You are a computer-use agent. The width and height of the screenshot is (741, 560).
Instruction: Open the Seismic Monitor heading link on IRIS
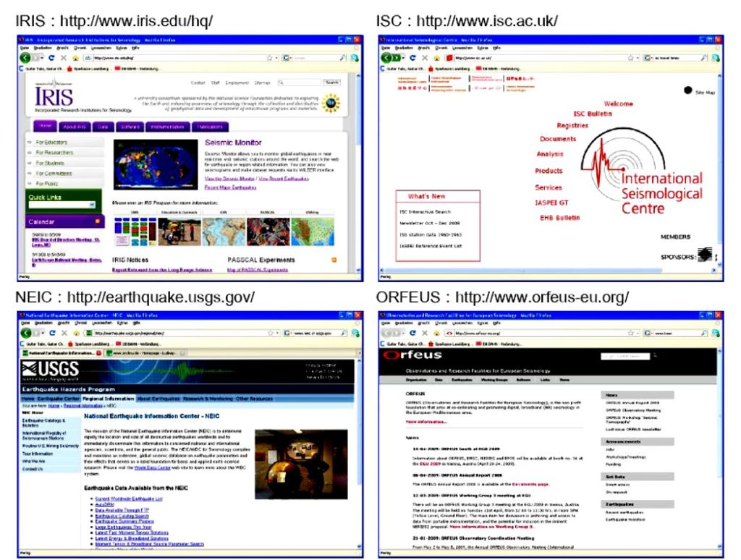click(233, 143)
